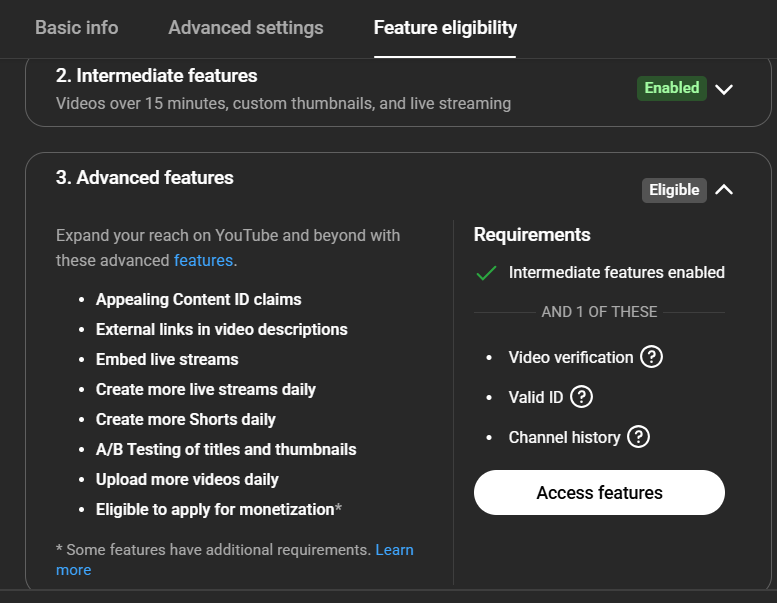Expand Intermediate features section chevron
This screenshot has height=603, width=777.
[x=724, y=89]
